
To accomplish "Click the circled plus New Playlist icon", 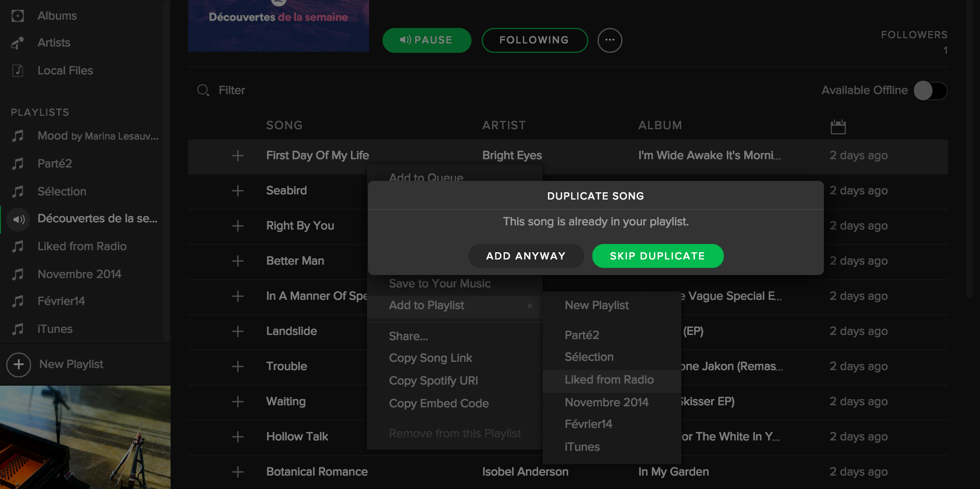I will [19, 364].
